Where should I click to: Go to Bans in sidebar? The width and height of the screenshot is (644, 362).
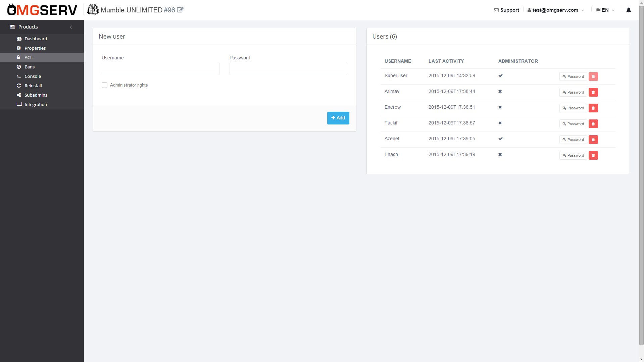[x=30, y=67]
